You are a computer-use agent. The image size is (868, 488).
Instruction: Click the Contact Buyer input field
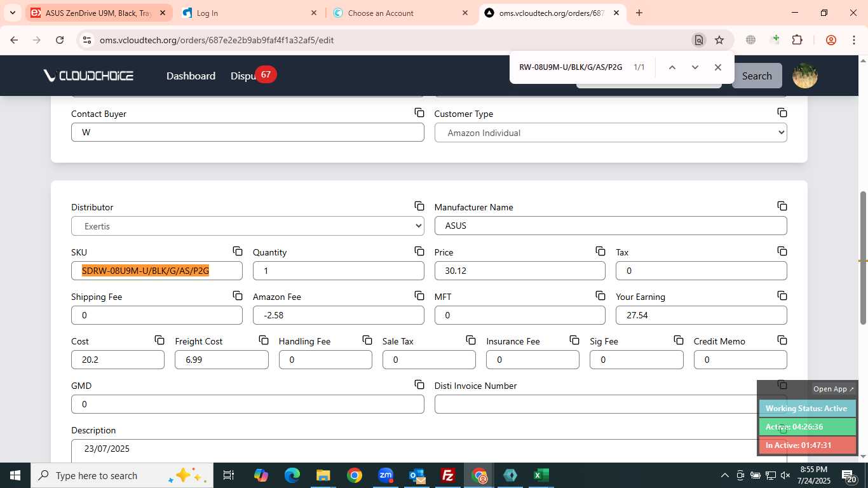[248, 132]
